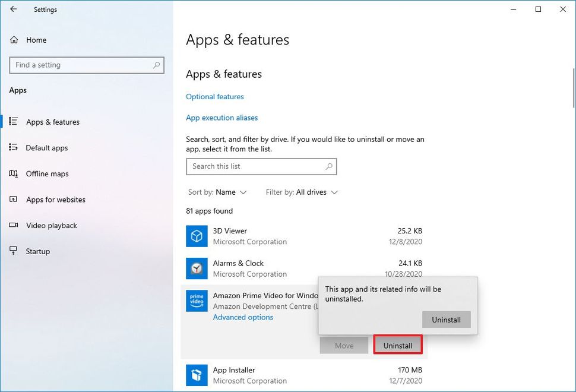The width and height of the screenshot is (576, 392).
Task: Click the back arrow at top left
Action: coord(12,9)
